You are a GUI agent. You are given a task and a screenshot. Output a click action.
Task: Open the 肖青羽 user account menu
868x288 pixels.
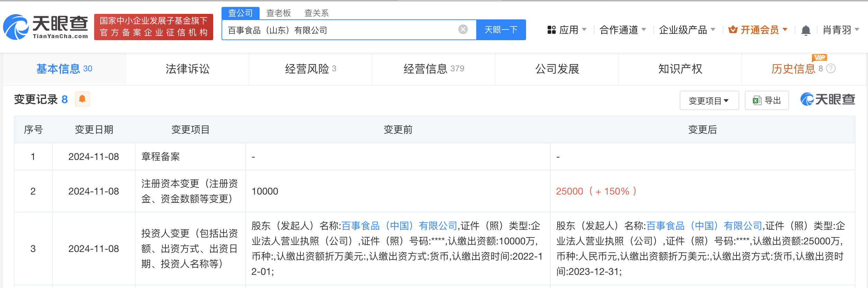pyautogui.click(x=841, y=30)
